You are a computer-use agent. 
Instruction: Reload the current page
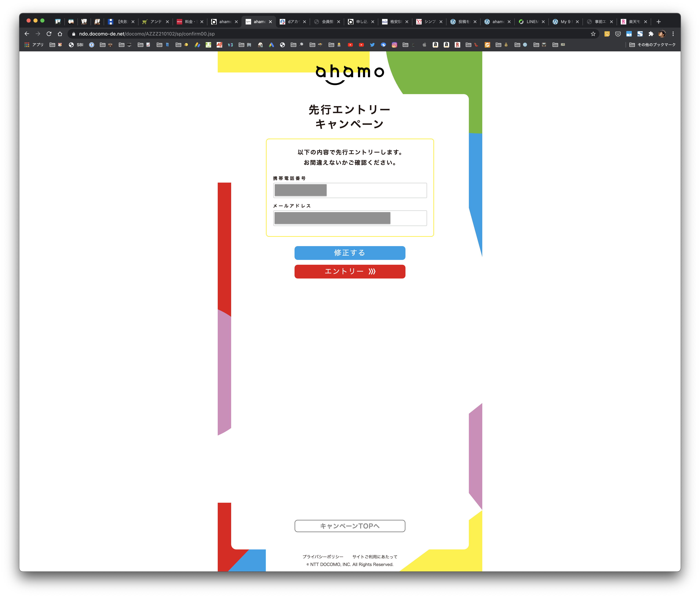pos(49,34)
